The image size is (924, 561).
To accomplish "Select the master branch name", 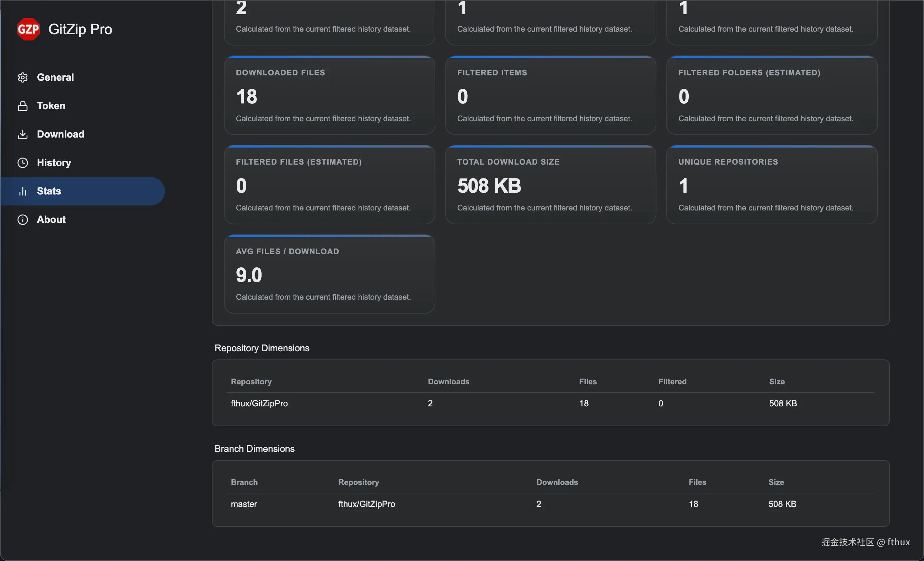I will point(244,504).
